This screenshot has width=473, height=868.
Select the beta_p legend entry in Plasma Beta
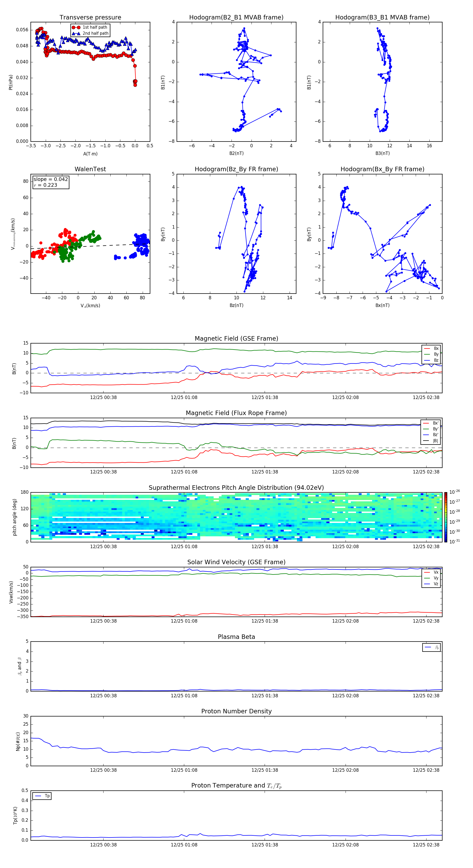(x=431, y=647)
